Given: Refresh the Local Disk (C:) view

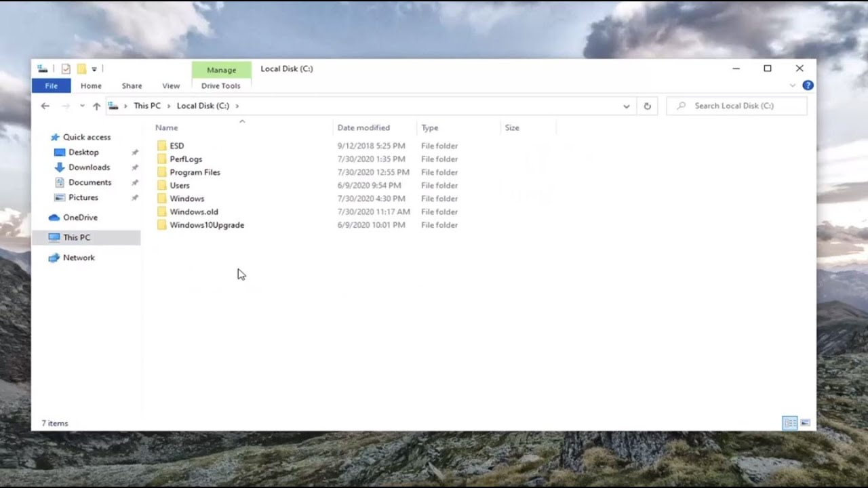Looking at the screenshot, I should 647,106.
